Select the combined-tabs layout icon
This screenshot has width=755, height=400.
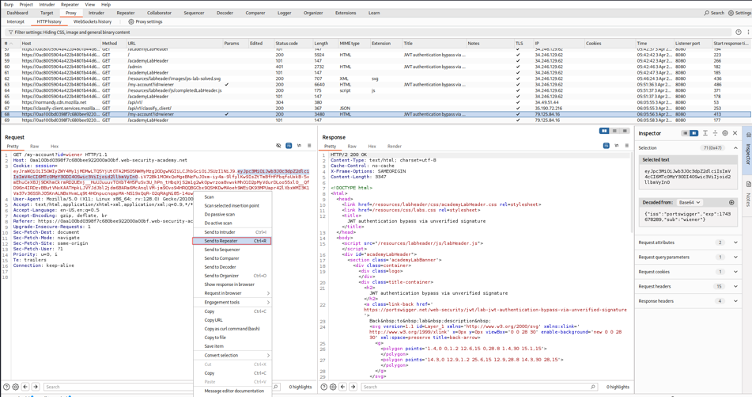tap(625, 131)
